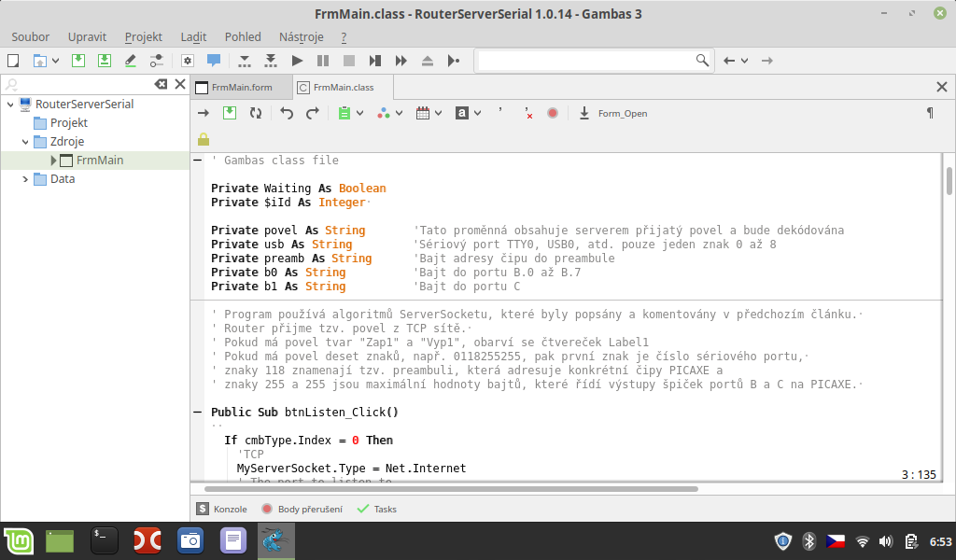Viewport: 956px width, 560px height.
Task: Switch to the FrmMain.form tab
Action: (x=240, y=87)
